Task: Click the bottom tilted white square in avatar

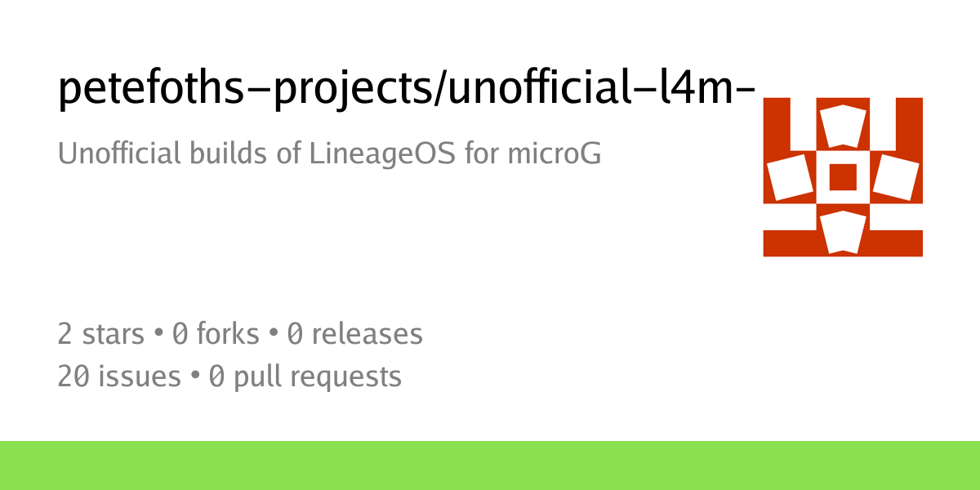Action: 843,231
